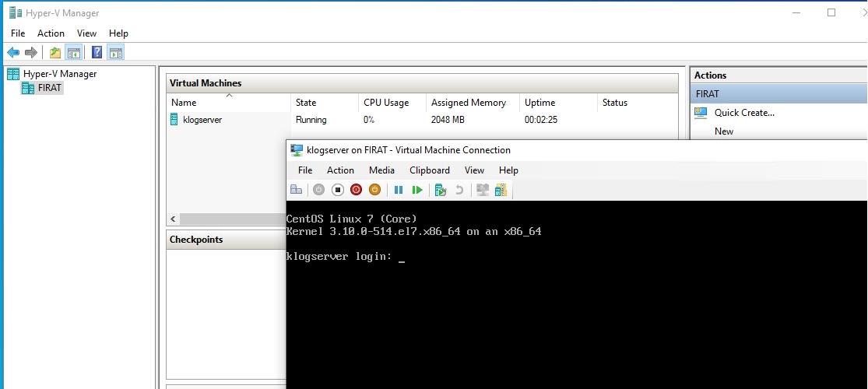
Task: Open the Clipboard menu in VM Connection
Action: click(430, 170)
